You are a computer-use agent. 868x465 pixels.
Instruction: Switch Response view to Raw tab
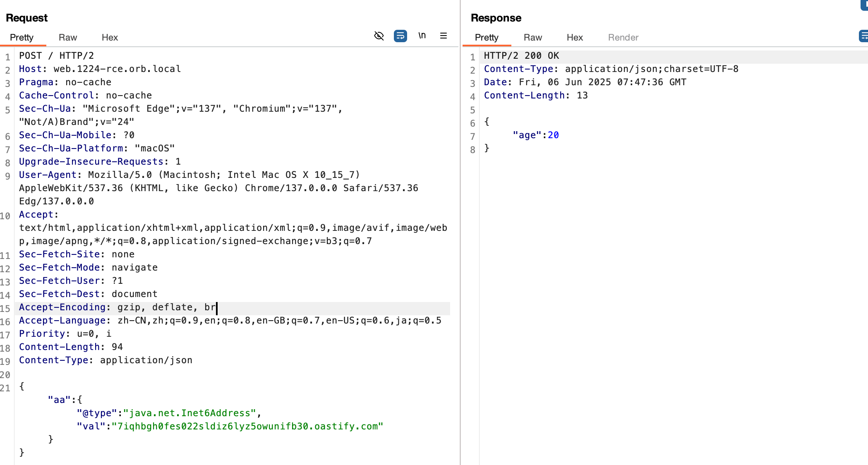(x=533, y=38)
